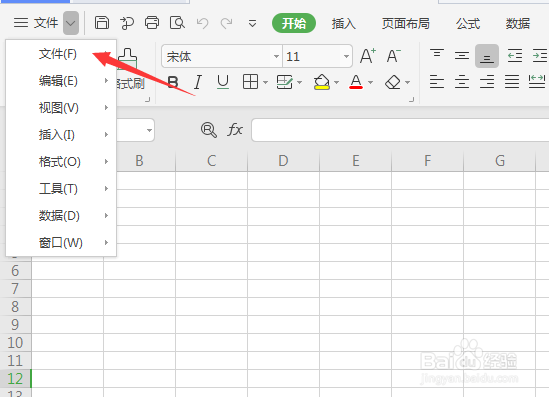Click the eraser clear icon
Viewport: 549px width, 397px height.
pos(393,82)
